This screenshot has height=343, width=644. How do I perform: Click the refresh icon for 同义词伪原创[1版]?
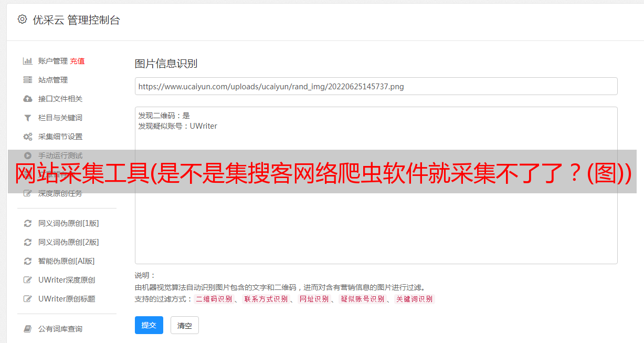[28, 223]
